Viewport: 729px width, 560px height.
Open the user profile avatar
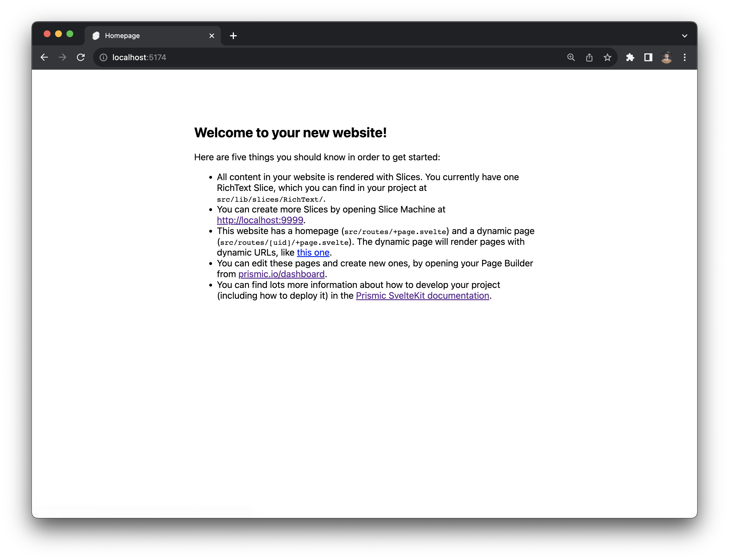tap(666, 57)
